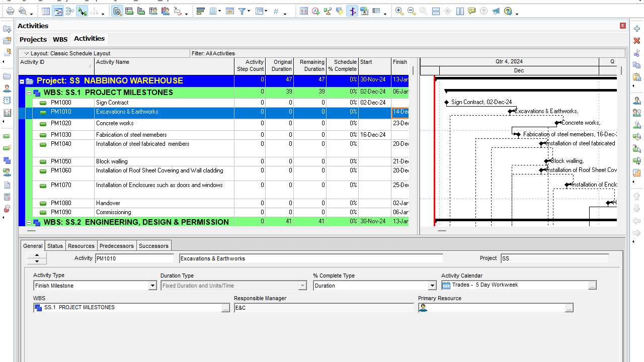Screen dimensions: 644x362
Task: Click the Primary Resource browse button
Action: point(569,308)
